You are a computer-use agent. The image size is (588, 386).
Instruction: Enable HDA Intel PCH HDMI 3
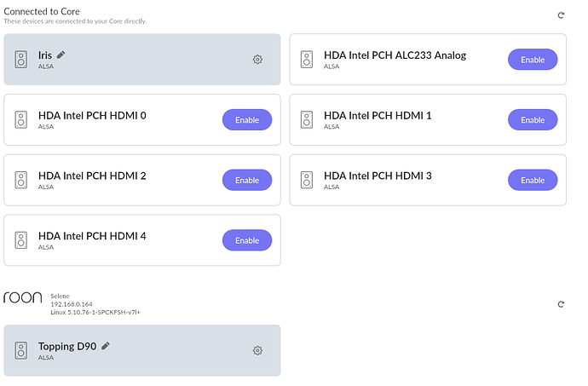click(x=533, y=180)
